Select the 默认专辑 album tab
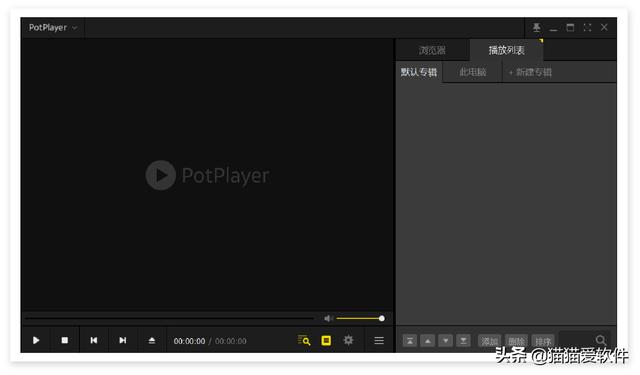This screenshot has width=640, height=375. tap(419, 72)
